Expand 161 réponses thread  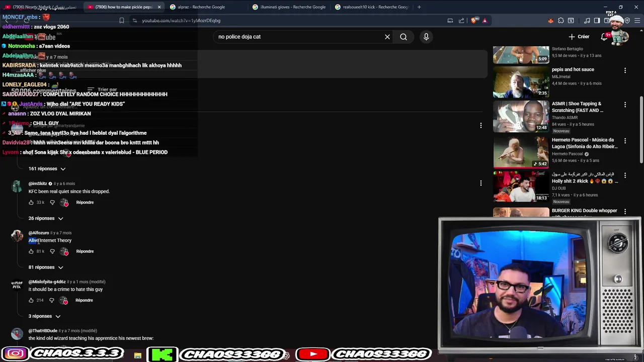pos(47,169)
